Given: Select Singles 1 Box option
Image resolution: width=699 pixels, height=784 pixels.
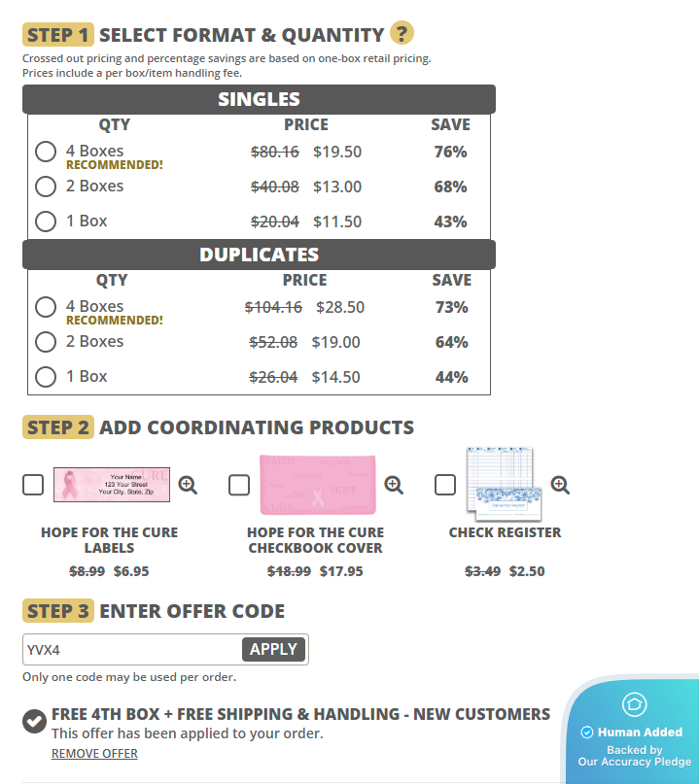Looking at the screenshot, I should point(46,222).
